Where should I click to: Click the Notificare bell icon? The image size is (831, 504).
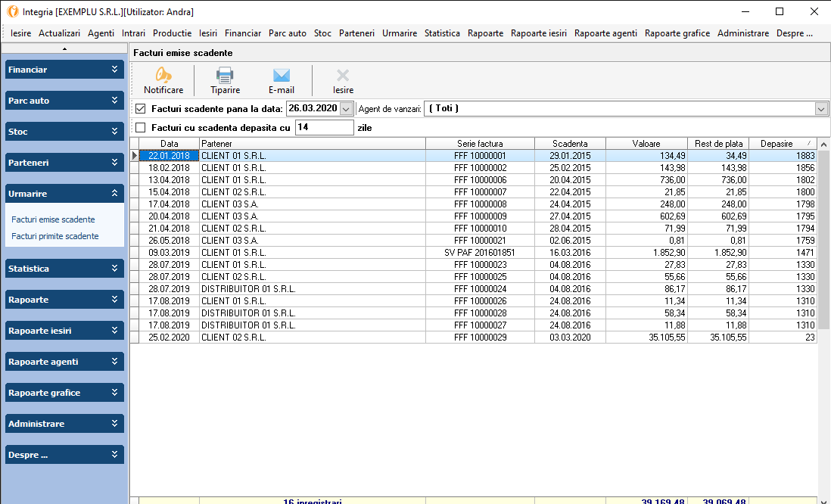click(163, 76)
